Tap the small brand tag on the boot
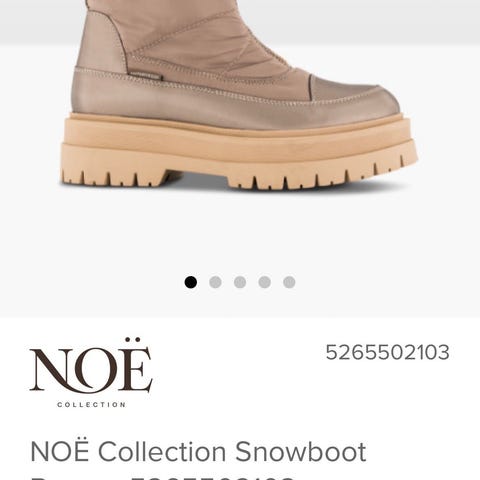 pyautogui.click(x=145, y=76)
